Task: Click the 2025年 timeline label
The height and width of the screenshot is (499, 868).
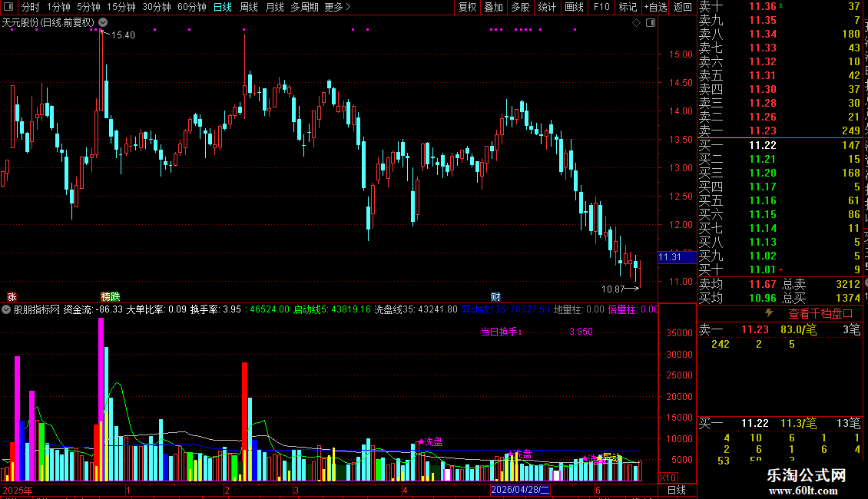Action: 17,490
